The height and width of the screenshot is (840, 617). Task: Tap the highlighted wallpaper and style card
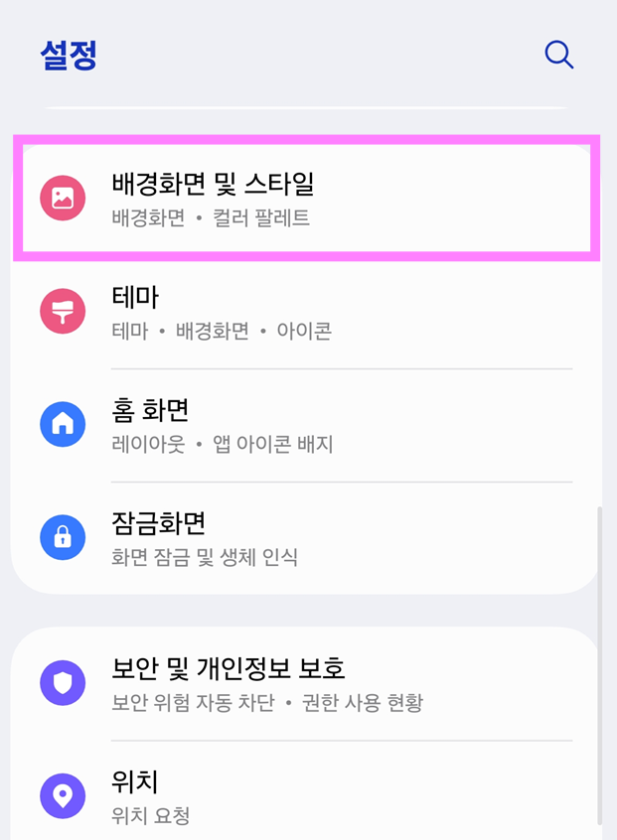point(308,197)
